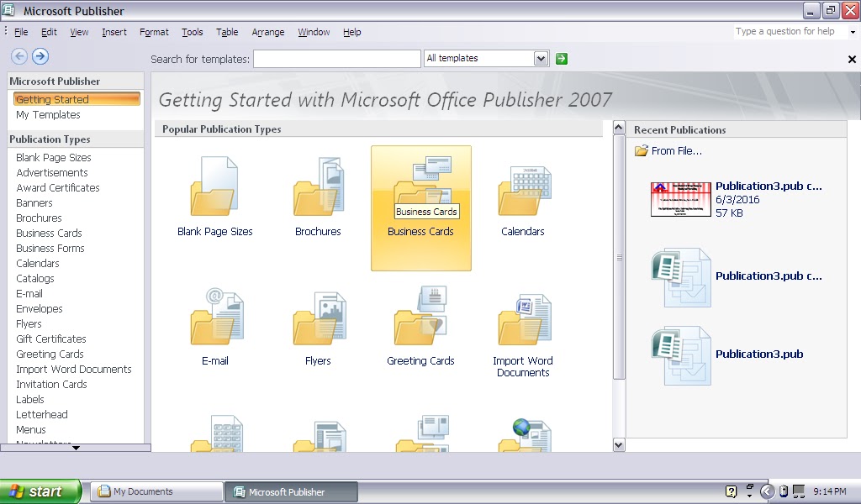This screenshot has width=861, height=504.
Task: Open the Brochures folder icon
Action: [x=319, y=186]
